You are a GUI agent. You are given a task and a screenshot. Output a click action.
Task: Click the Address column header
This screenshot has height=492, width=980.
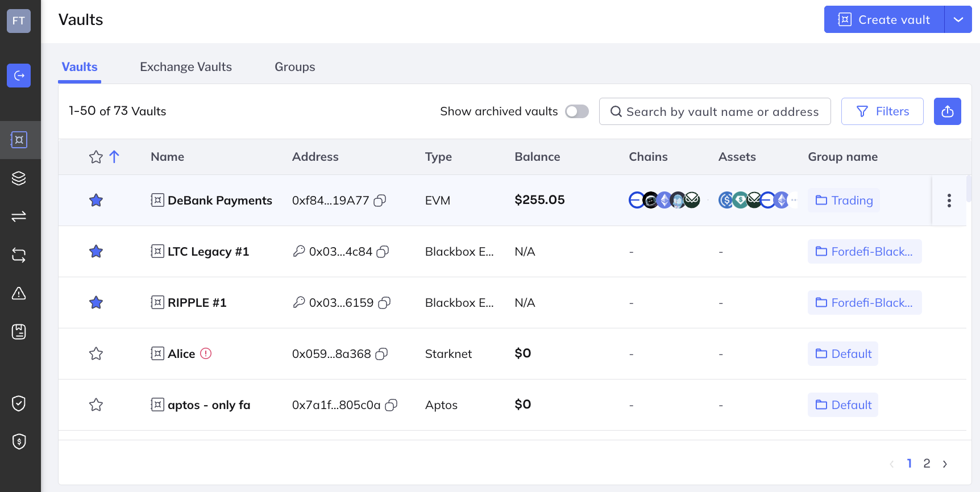click(x=315, y=157)
